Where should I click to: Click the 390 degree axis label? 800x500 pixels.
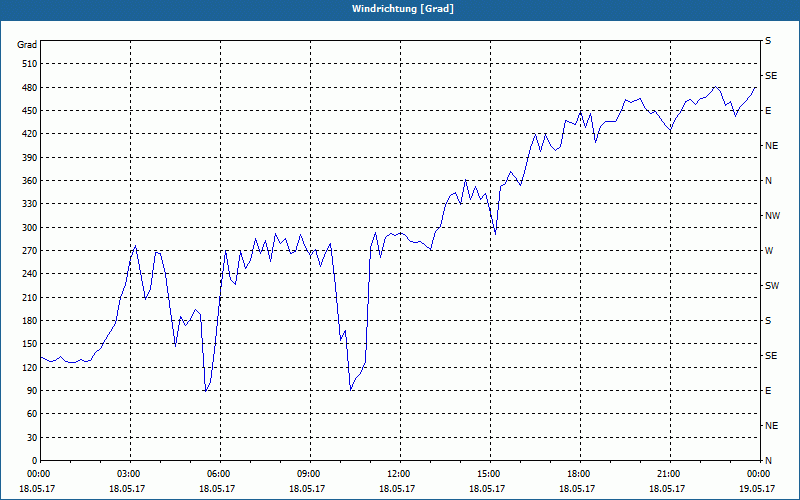tap(30, 157)
